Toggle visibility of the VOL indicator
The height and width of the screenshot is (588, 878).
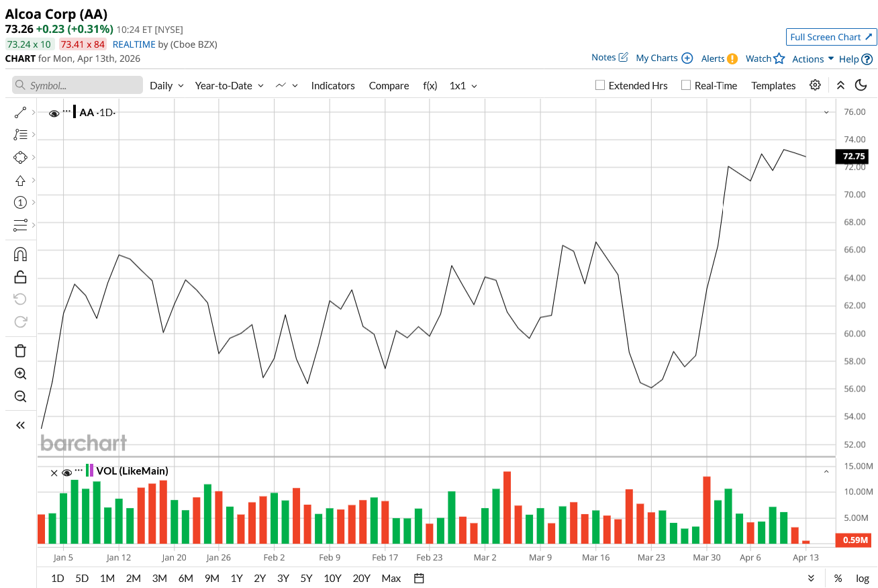[x=67, y=473]
